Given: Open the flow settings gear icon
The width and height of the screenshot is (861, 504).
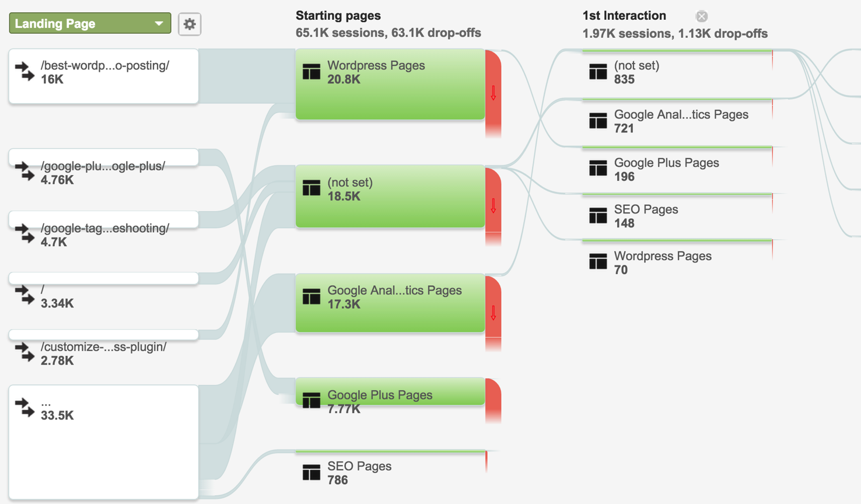Looking at the screenshot, I should [189, 24].
